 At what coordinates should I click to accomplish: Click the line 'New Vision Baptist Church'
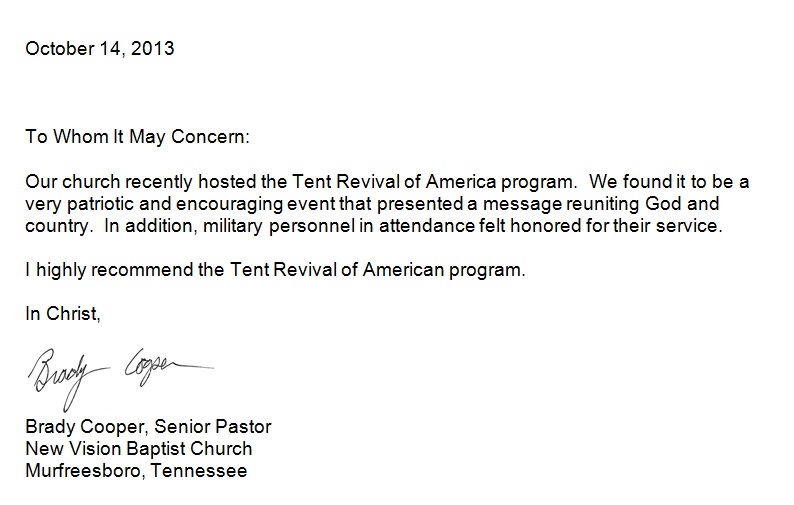point(139,449)
